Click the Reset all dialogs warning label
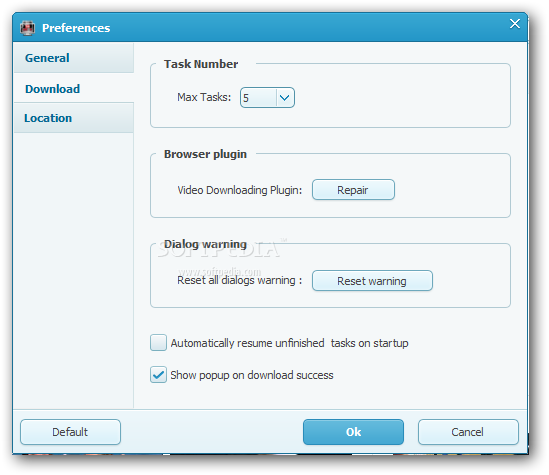 pos(239,280)
